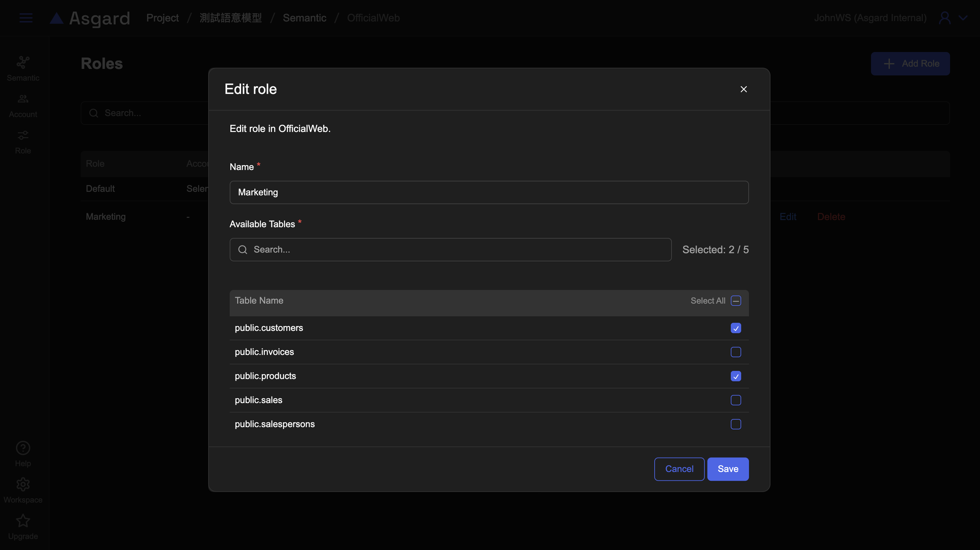The width and height of the screenshot is (980, 550).
Task: Open the hamburger menu icon
Action: (x=26, y=18)
